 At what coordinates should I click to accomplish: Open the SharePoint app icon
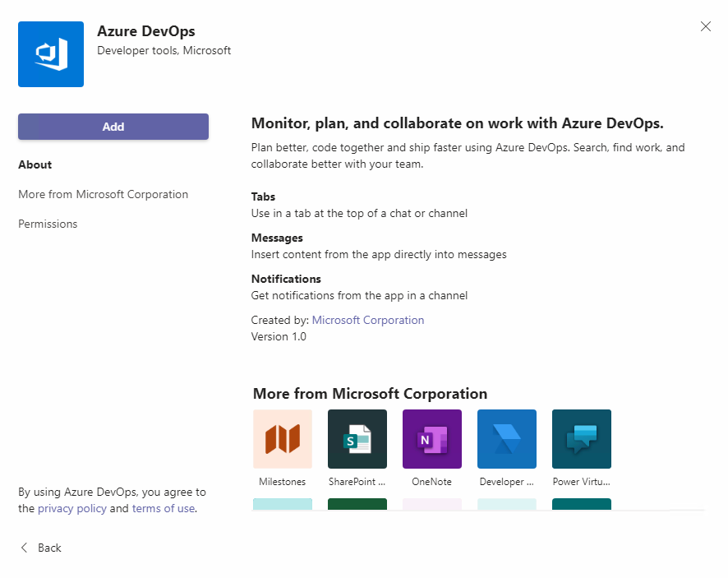(357, 438)
